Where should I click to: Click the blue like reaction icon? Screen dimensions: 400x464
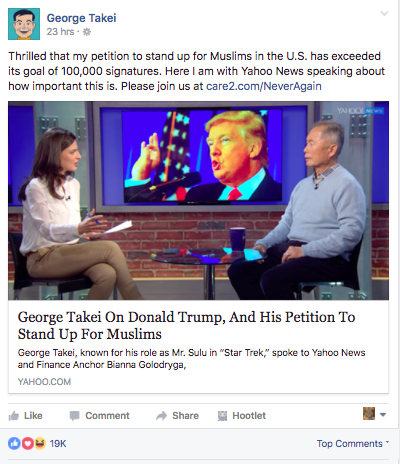pyautogui.click(x=14, y=444)
